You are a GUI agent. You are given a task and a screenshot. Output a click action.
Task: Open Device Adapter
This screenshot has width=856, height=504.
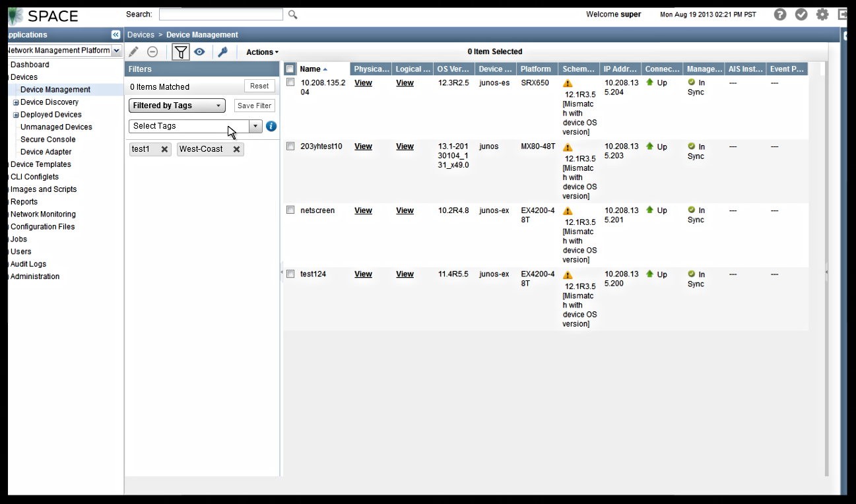pos(46,152)
